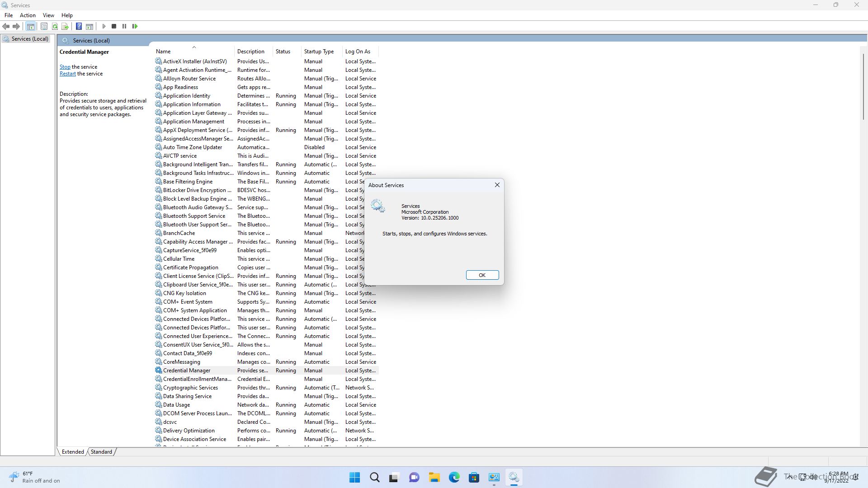Open the weather widget showing 61°F

tap(35, 477)
